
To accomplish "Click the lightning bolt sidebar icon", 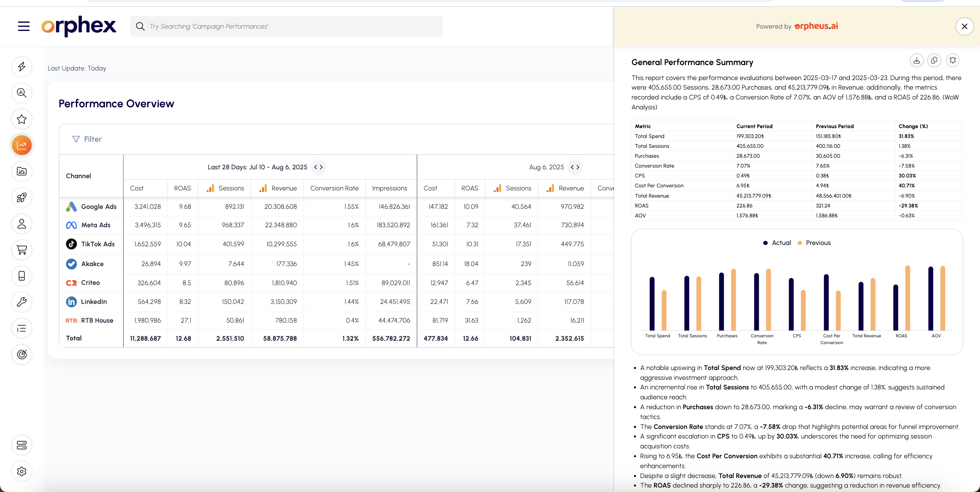I will [22, 67].
